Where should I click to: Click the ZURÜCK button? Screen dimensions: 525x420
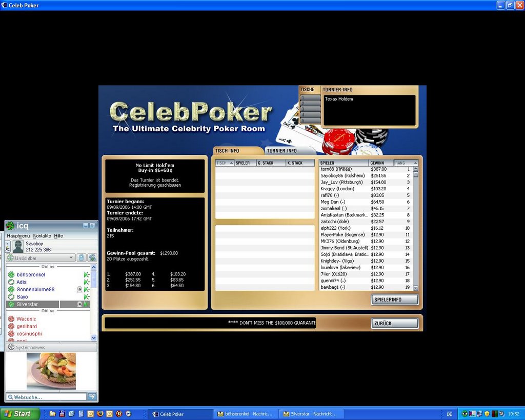(x=394, y=323)
